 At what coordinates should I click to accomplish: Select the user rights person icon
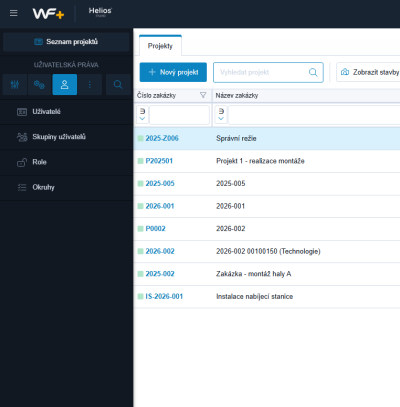coord(65,85)
